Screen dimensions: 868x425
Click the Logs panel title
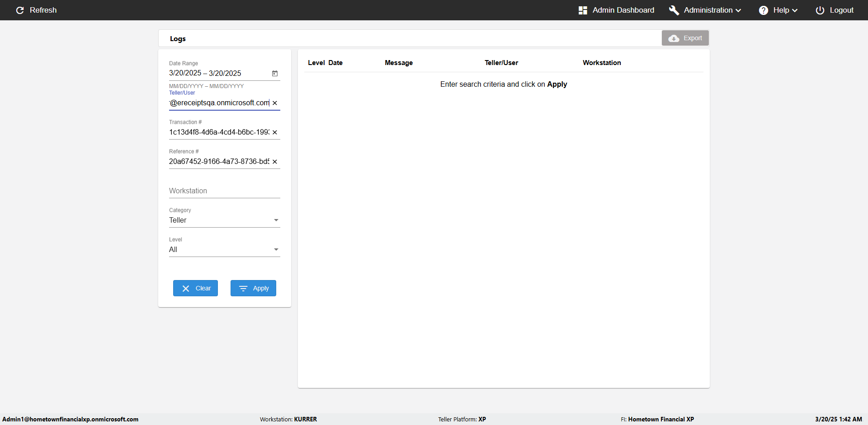[x=178, y=39]
